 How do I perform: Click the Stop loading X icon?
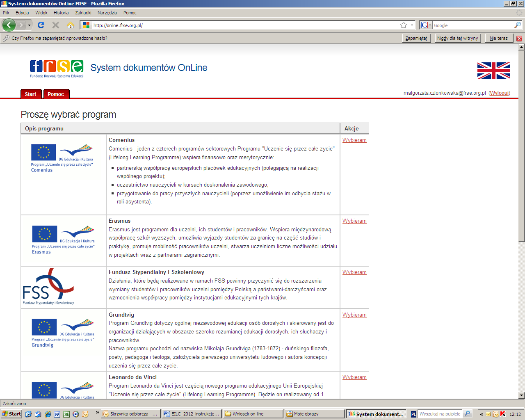click(56, 25)
